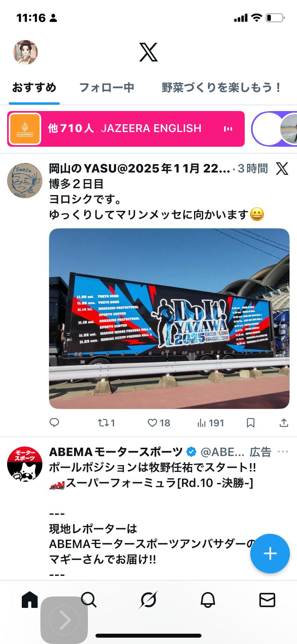The height and width of the screenshot is (644, 297).
Task: Like the post with 18 likes
Action: pyautogui.click(x=159, y=423)
